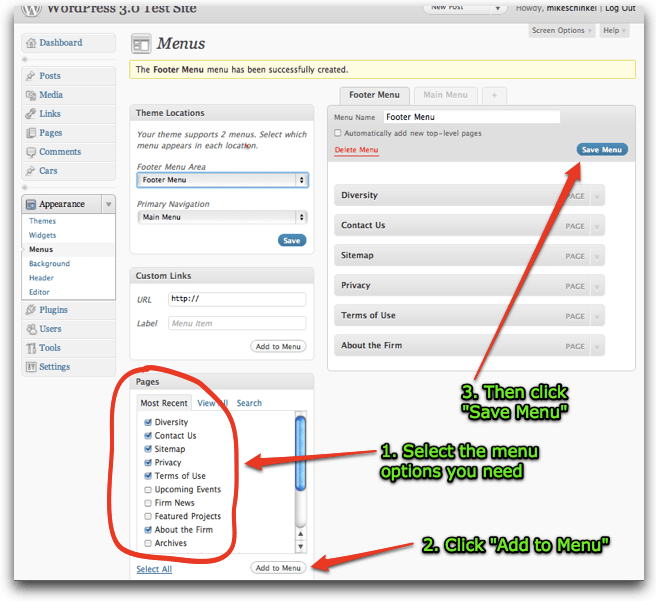Select the Most Recent pages tab

(x=164, y=403)
